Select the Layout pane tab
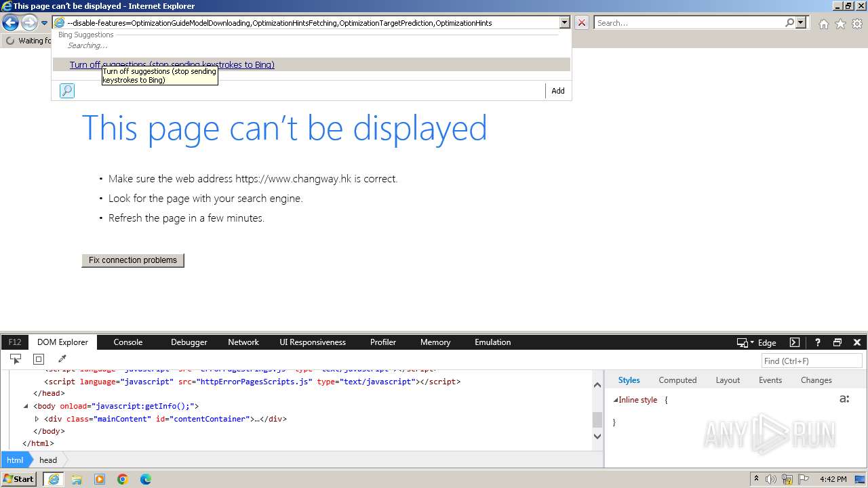 click(728, 380)
